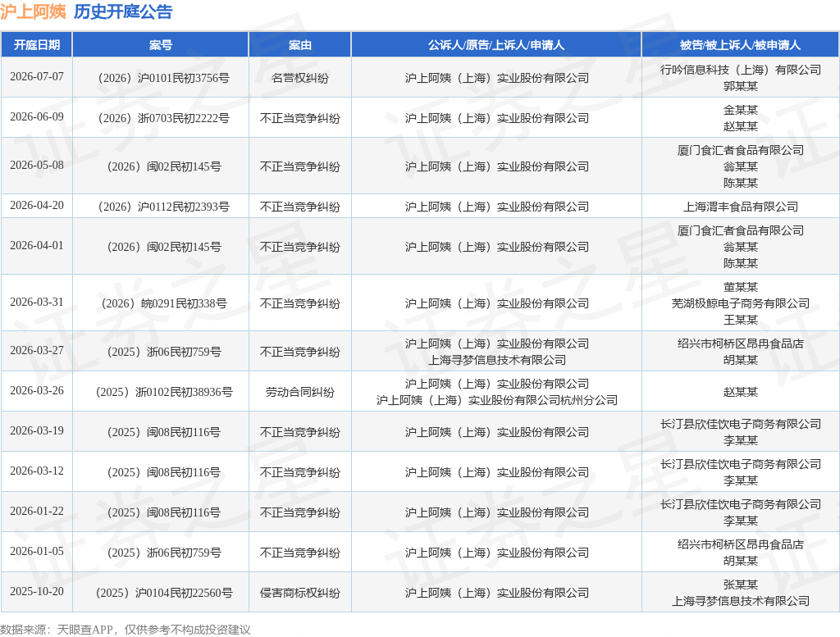Image resolution: width=840 pixels, height=637 pixels.
Task: Select the 案由 column header
Action: click(x=300, y=45)
